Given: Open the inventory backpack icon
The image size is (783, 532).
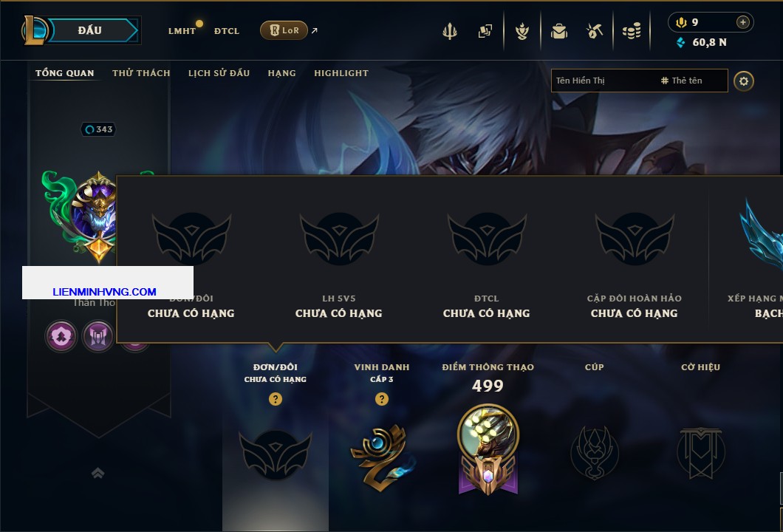Looking at the screenshot, I should coord(559,31).
